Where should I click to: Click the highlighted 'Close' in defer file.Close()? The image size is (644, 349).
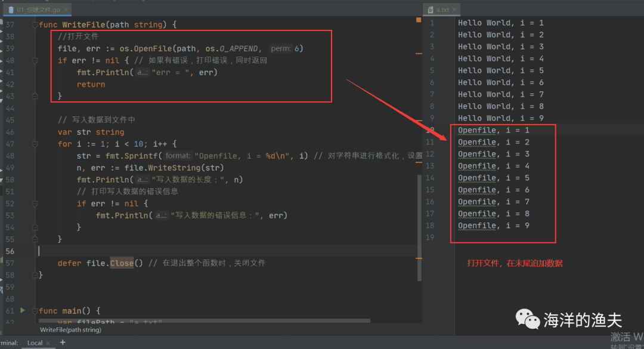pyautogui.click(x=122, y=263)
